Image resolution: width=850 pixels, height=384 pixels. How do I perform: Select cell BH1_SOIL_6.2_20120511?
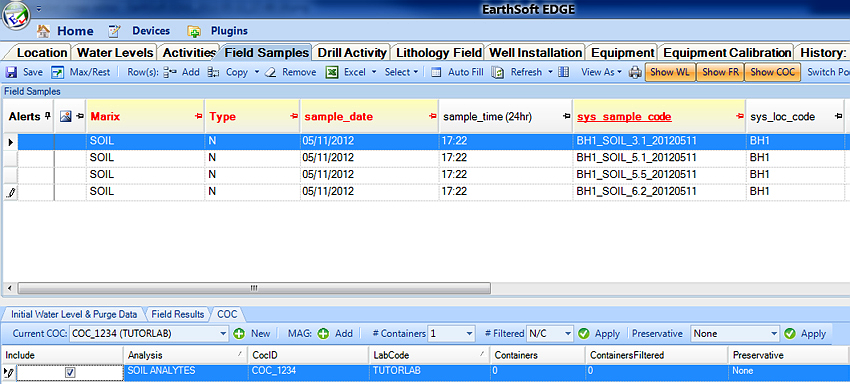pyautogui.click(x=659, y=191)
